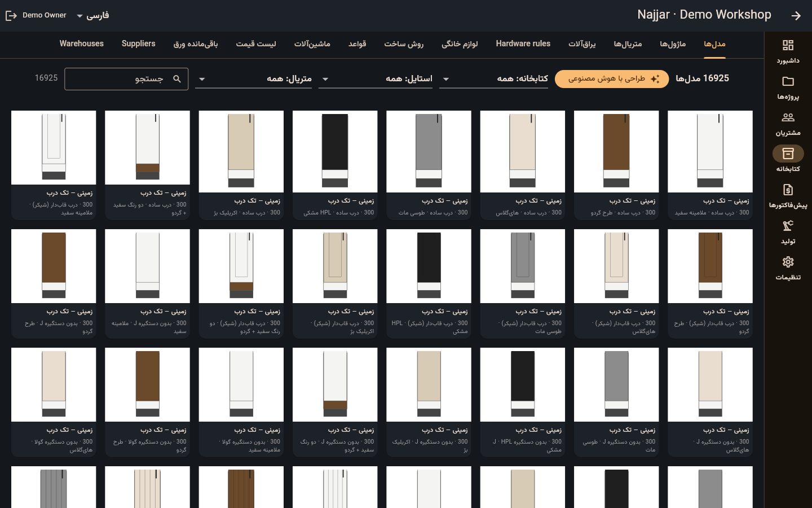Click the logout icon beside Demo Owner
The height and width of the screenshot is (508, 812).
pos(11,16)
